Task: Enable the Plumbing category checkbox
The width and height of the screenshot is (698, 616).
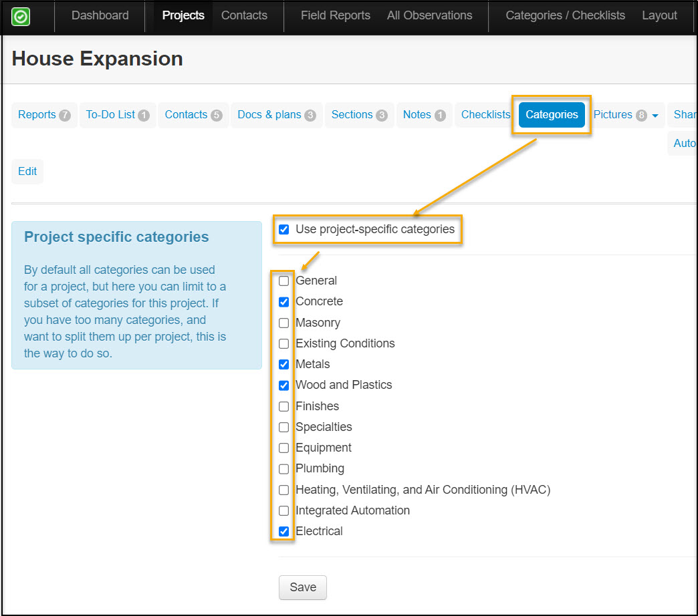Action: pyautogui.click(x=284, y=469)
